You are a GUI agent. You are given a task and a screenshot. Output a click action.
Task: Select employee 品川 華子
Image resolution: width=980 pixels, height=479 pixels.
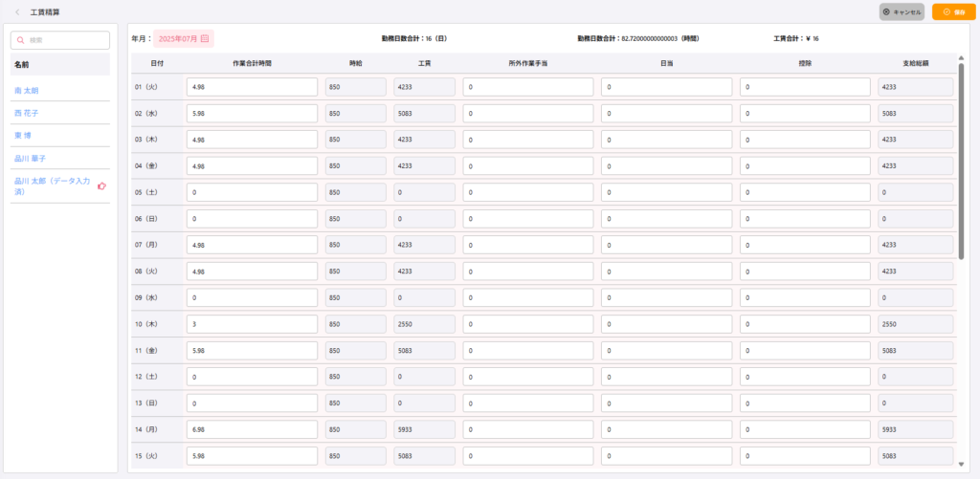tap(30, 158)
